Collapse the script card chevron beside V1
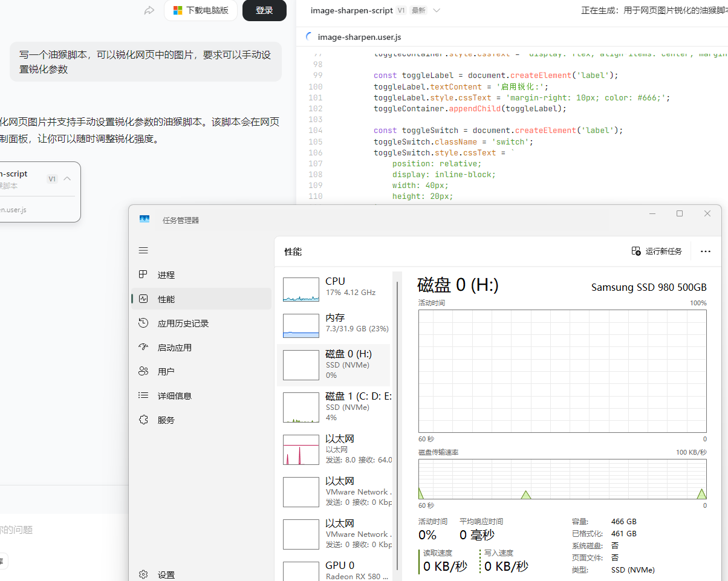Viewport: 728px width, 581px height. [67, 178]
